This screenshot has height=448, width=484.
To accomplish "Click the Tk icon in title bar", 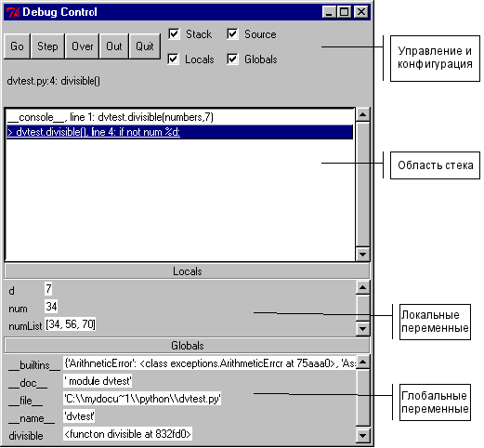I will click(x=13, y=12).
